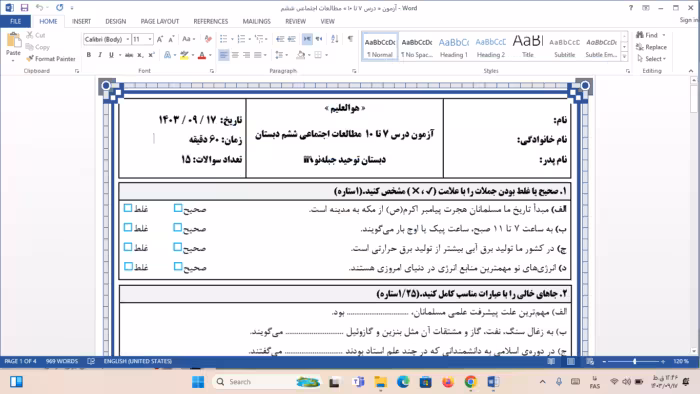The width and height of the screenshot is (700, 394).
Task: Switch to the REFERENCES tab
Action: [211, 21]
